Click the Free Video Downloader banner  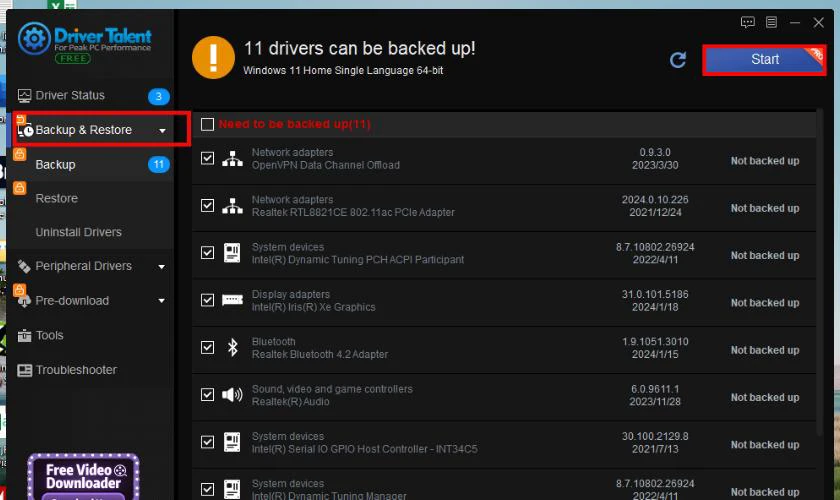click(84, 477)
